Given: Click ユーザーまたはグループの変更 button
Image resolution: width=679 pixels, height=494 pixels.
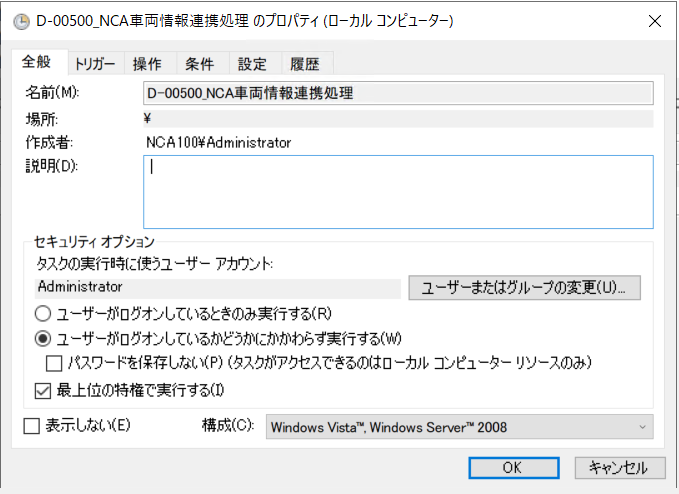Looking at the screenshot, I should 524,288.
